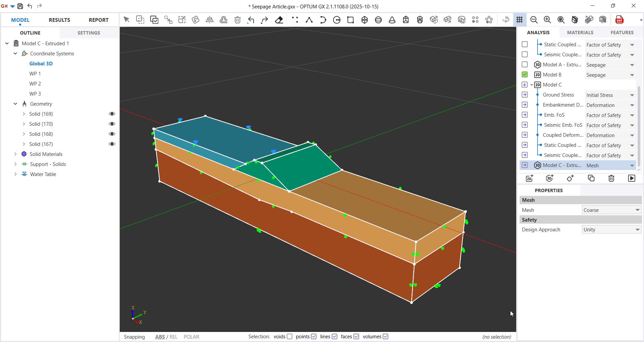
Task: Select the Mirror tool in the toolbar
Action: tap(209, 20)
